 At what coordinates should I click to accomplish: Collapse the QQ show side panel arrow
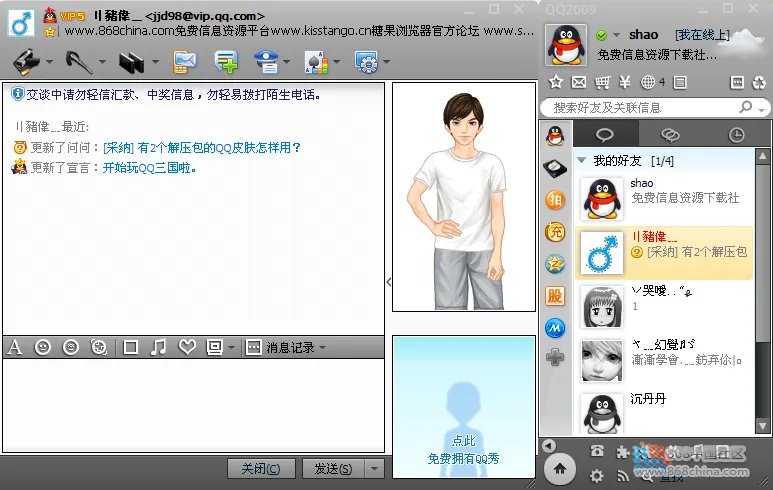click(x=388, y=282)
